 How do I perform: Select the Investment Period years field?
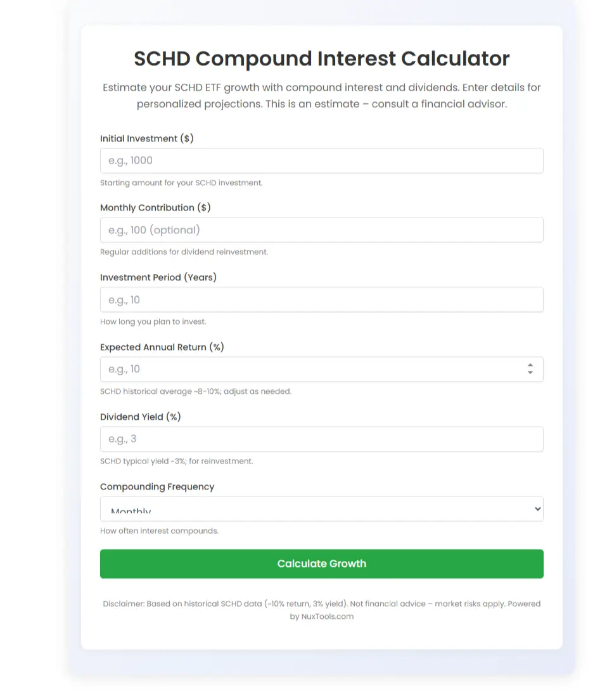[x=321, y=300]
